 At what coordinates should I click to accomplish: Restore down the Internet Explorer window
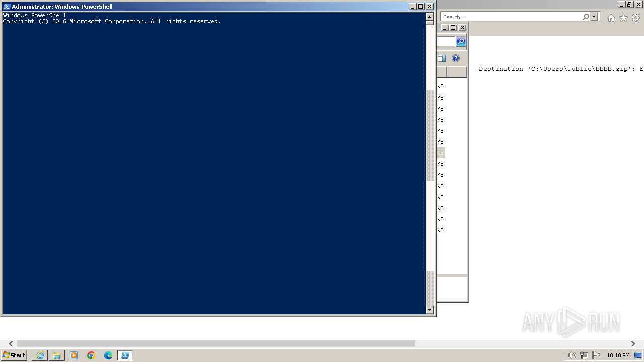pos(629,5)
